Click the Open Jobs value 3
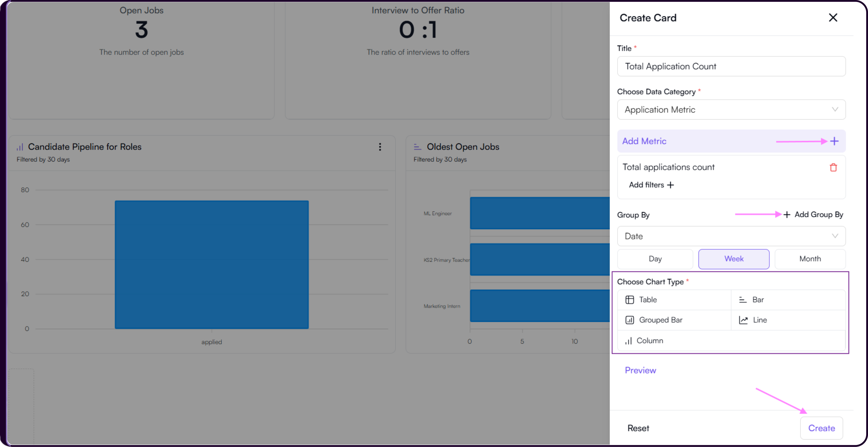 point(141,30)
